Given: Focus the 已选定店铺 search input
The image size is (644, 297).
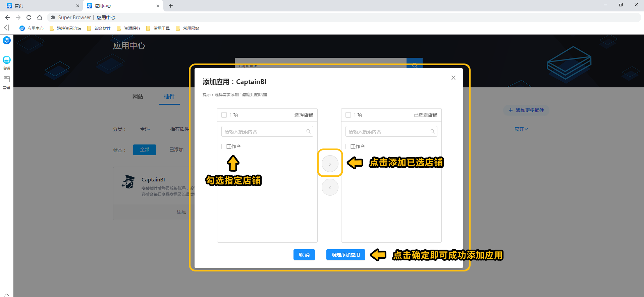Looking at the screenshot, I should click(x=391, y=131).
